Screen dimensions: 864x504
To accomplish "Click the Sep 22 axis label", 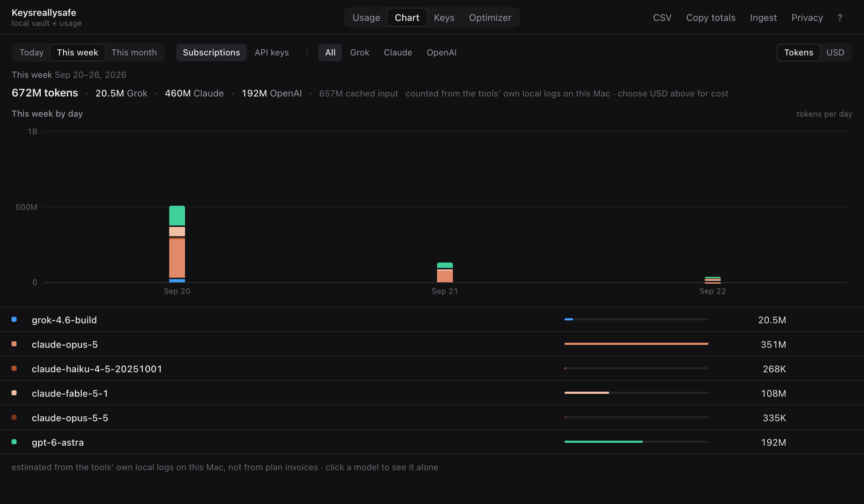I will 713,291.
